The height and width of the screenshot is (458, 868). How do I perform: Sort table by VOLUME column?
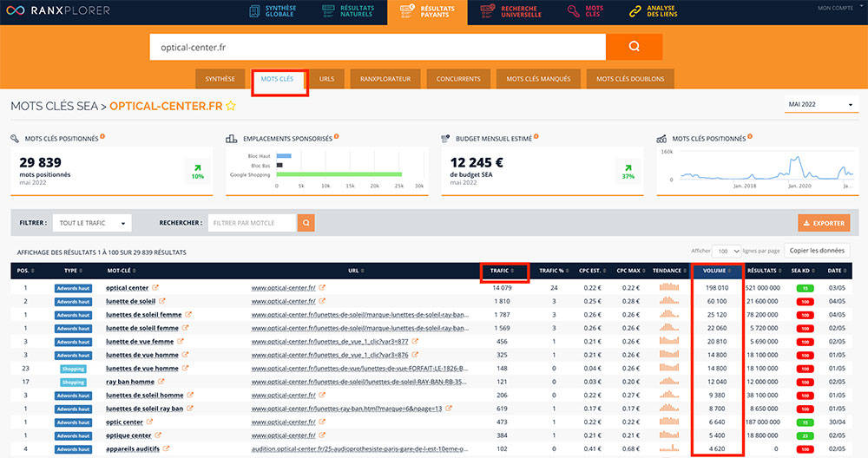pyautogui.click(x=717, y=271)
